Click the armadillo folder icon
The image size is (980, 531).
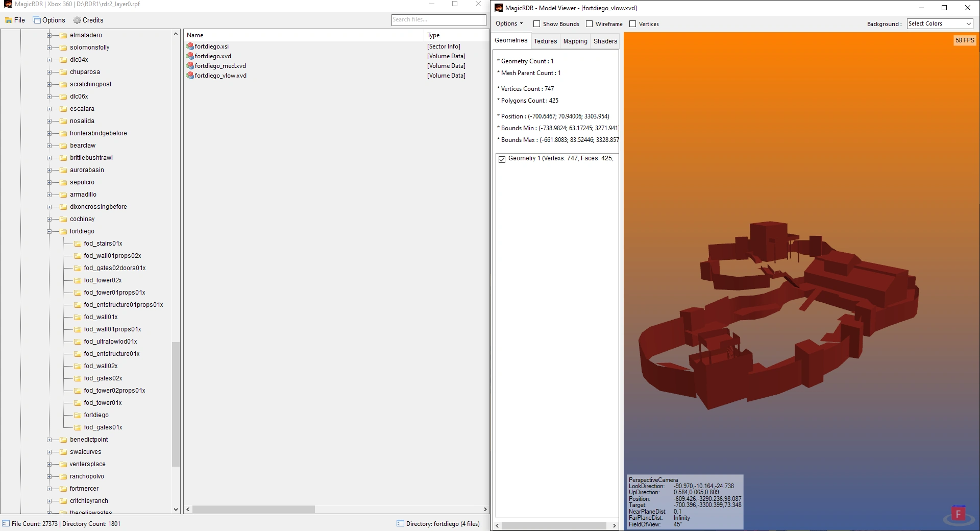click(63, 195)
